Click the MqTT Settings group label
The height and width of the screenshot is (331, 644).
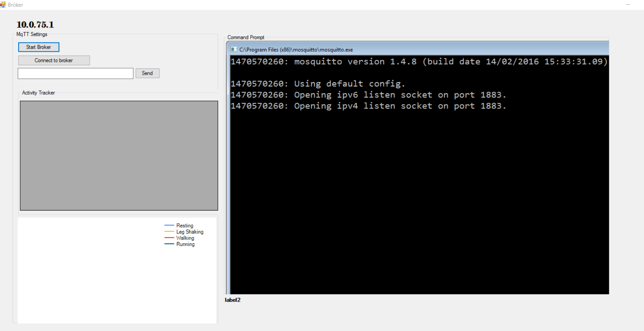32,34
